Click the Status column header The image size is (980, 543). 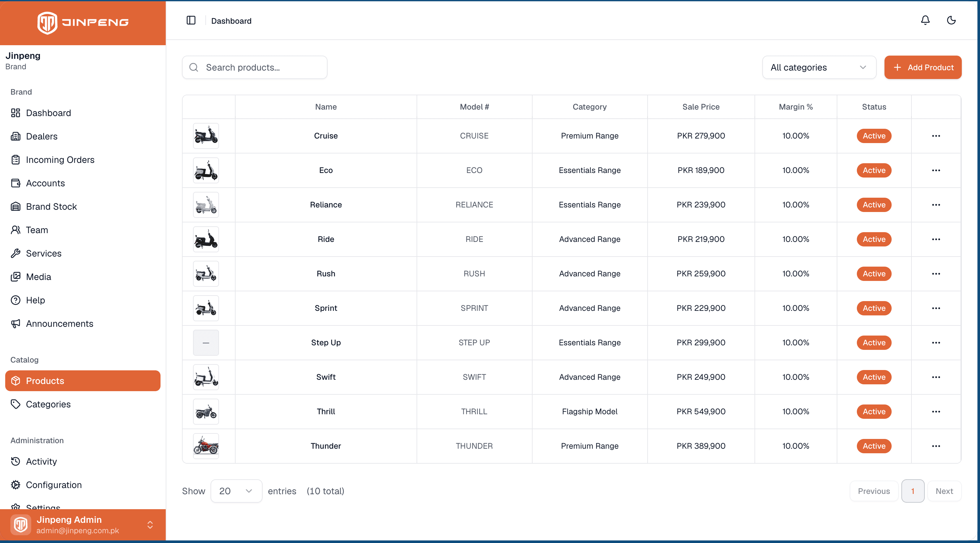pos(874,107)
